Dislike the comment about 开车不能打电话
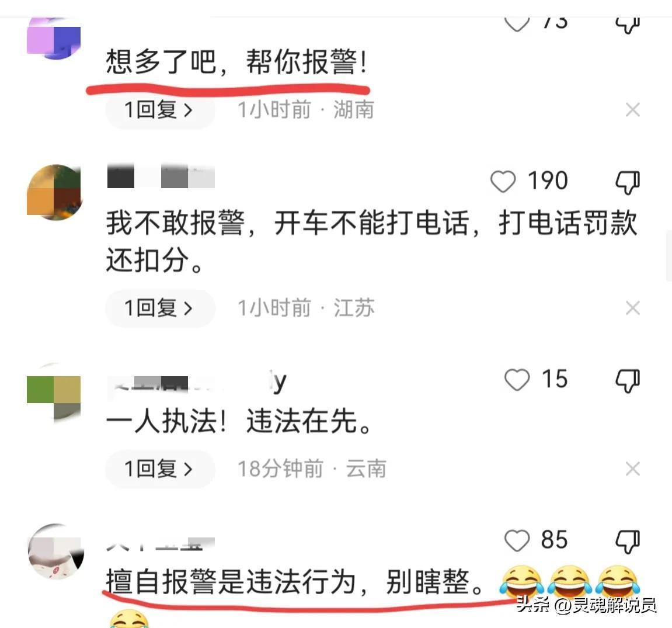 pos(628,182)
